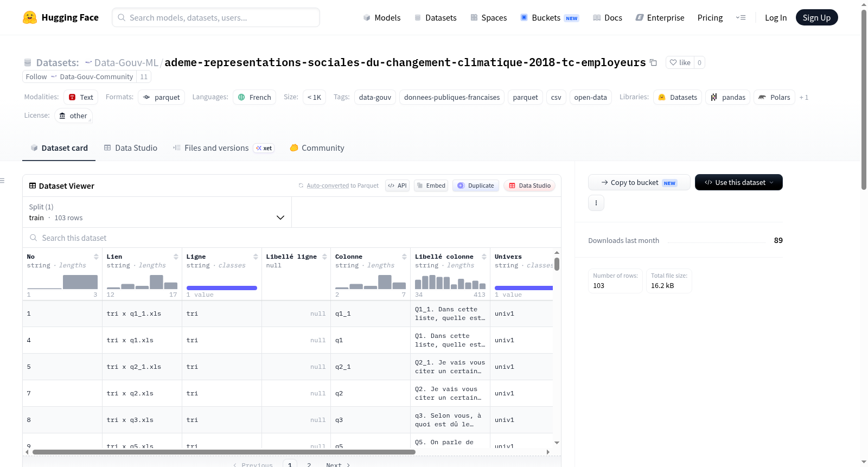
Task: Open the Community tab
Action: click(x=317, y=148)
